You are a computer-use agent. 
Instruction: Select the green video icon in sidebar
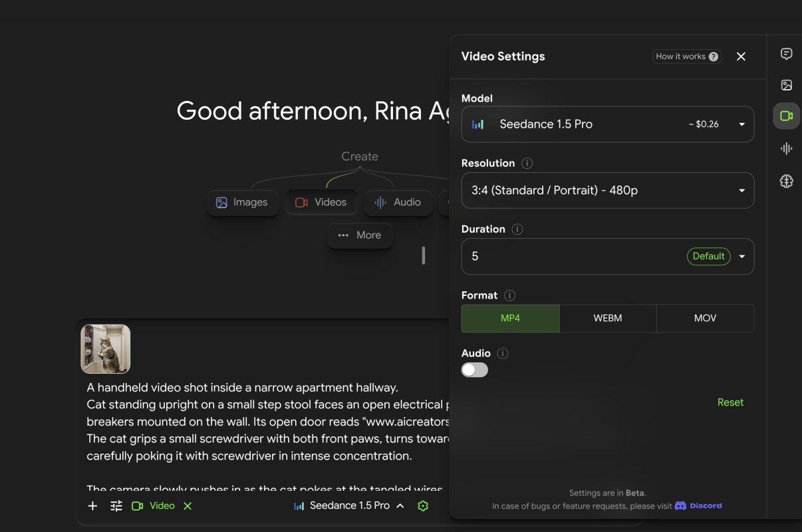(x=786, y=115)
